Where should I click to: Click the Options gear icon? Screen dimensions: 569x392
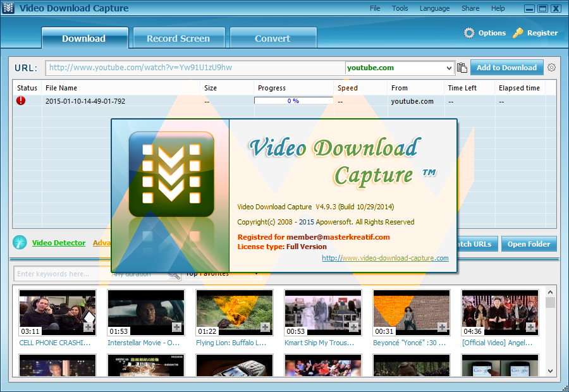coord(469,33)
